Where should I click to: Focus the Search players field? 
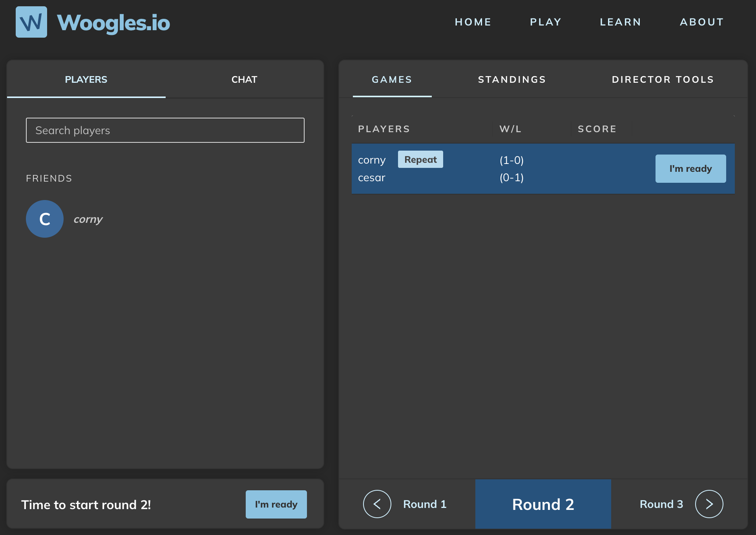[x=165, y=130]
